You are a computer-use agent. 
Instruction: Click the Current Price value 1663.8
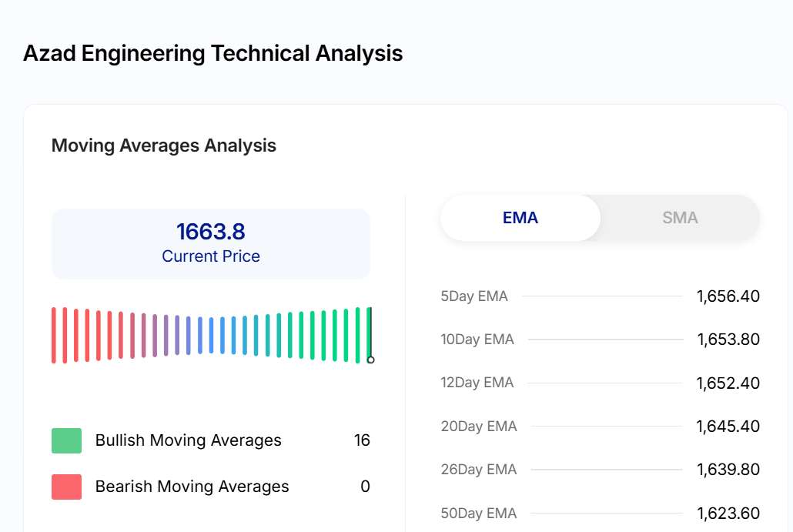click(211, 232)
